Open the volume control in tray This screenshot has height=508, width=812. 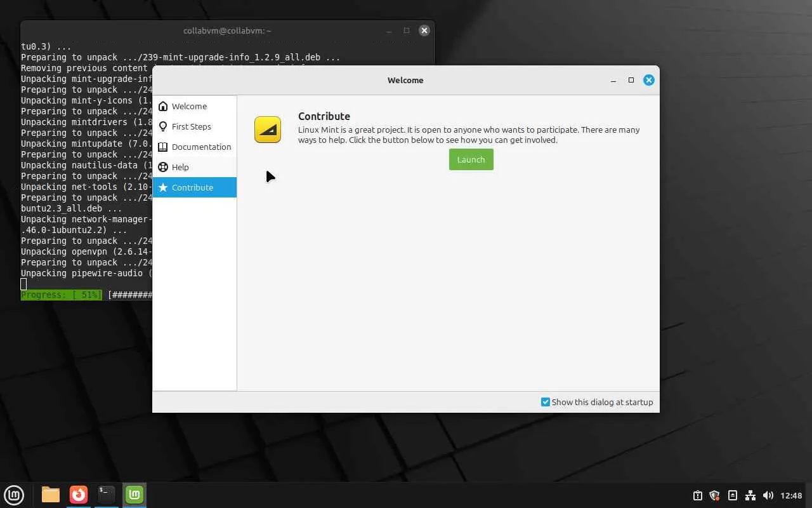[768, 495]
